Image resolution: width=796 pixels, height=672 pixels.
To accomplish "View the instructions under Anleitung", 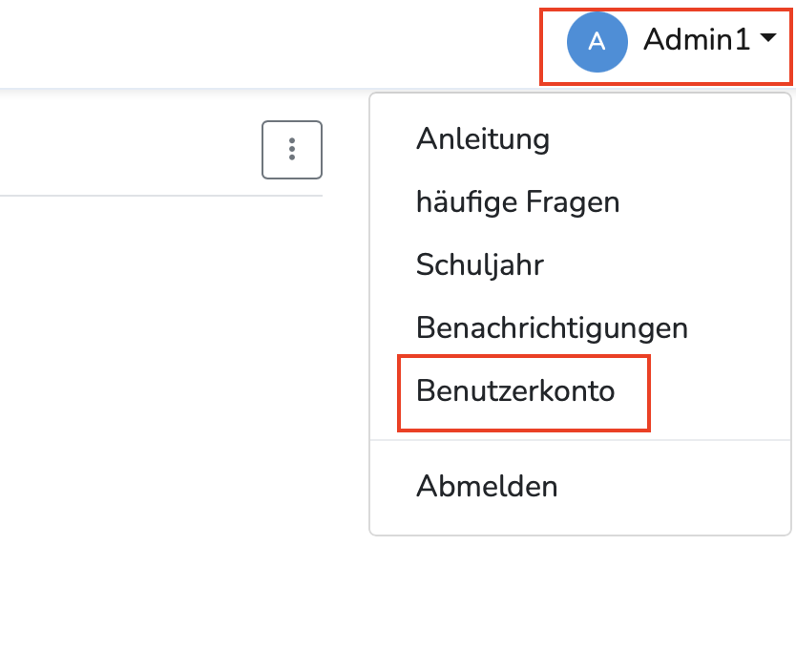I will point(482,139).
